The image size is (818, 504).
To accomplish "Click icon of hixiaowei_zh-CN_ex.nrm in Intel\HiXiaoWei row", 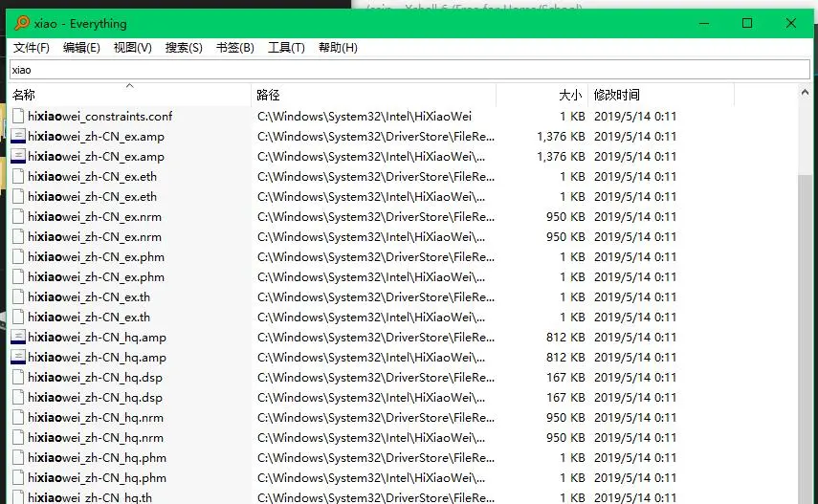I will pyautogui.click(x=18, y=236).
